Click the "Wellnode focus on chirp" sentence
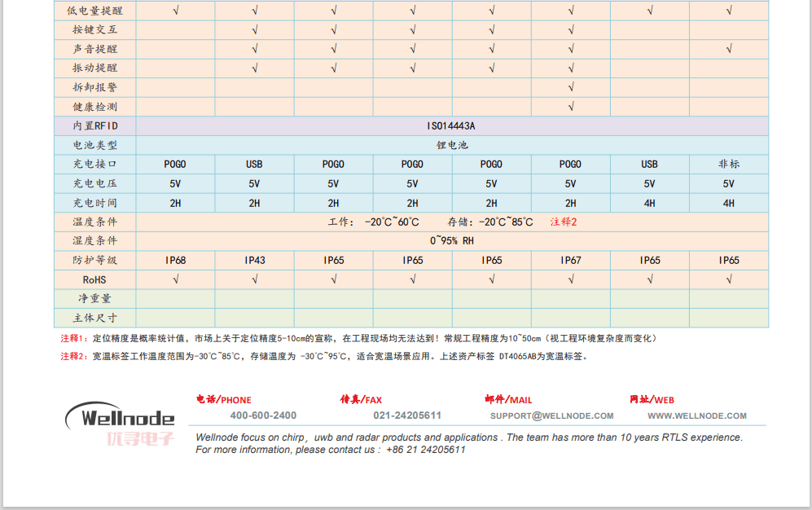 pos(469,437)
